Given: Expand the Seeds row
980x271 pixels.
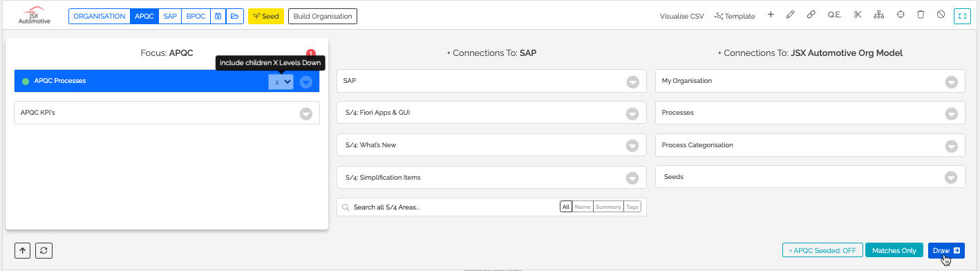Looking at the screenshot, I should tap(951, 178).
